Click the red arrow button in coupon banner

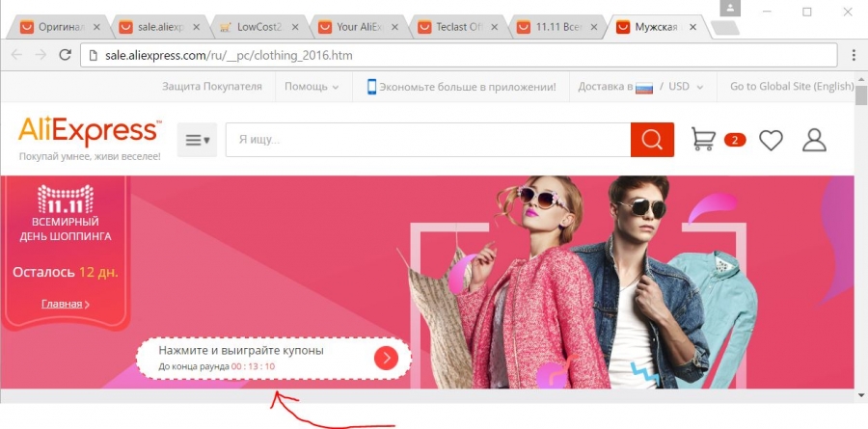pos(386,359)
